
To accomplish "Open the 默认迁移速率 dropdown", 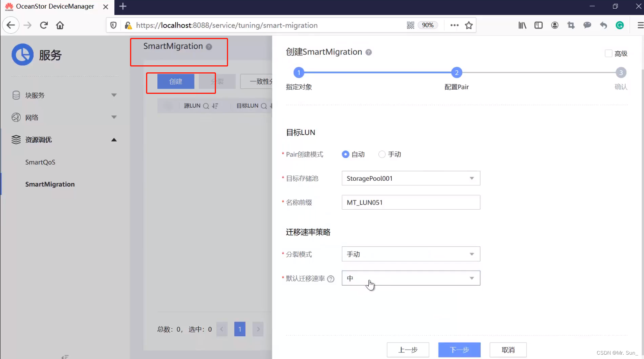I will [411, 278].
